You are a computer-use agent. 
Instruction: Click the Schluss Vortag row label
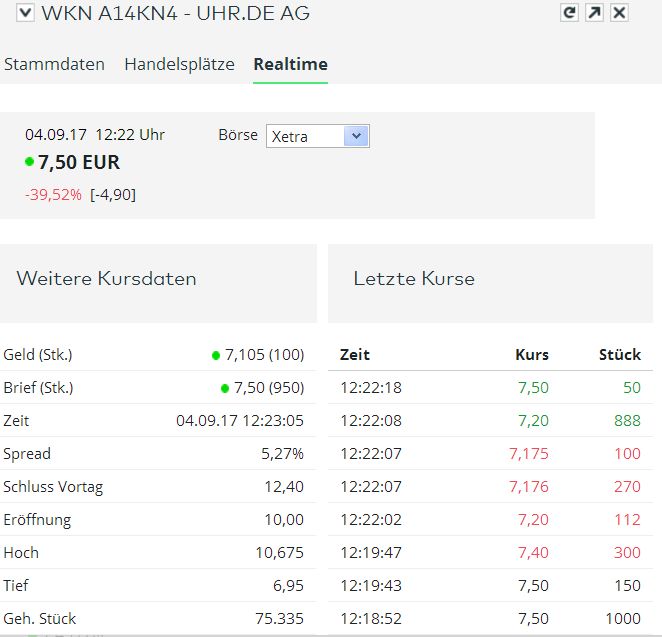pos(53,487)
